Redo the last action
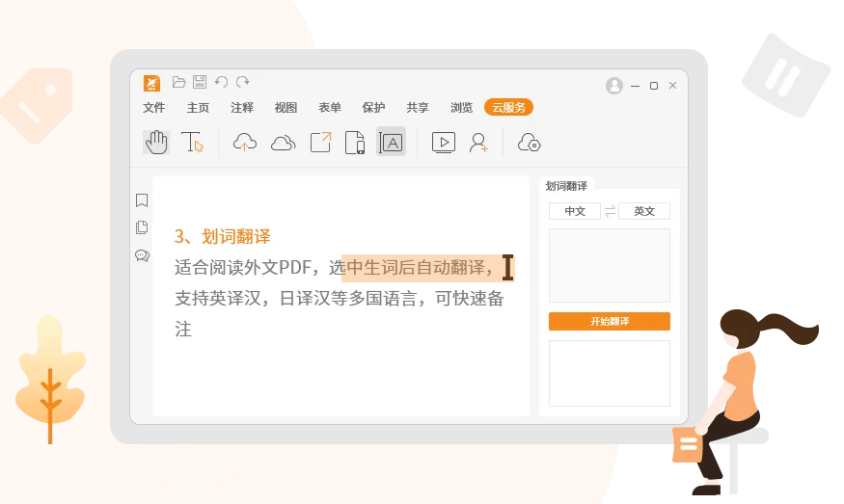Screen dimensions: 844x504 (x=243, y=82)
